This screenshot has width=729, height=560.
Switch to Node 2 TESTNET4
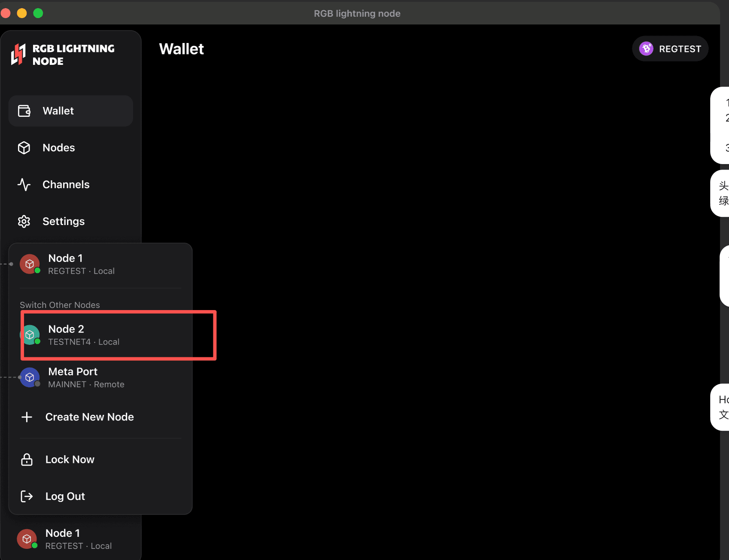pyautogui.click(x=100, y=335)
